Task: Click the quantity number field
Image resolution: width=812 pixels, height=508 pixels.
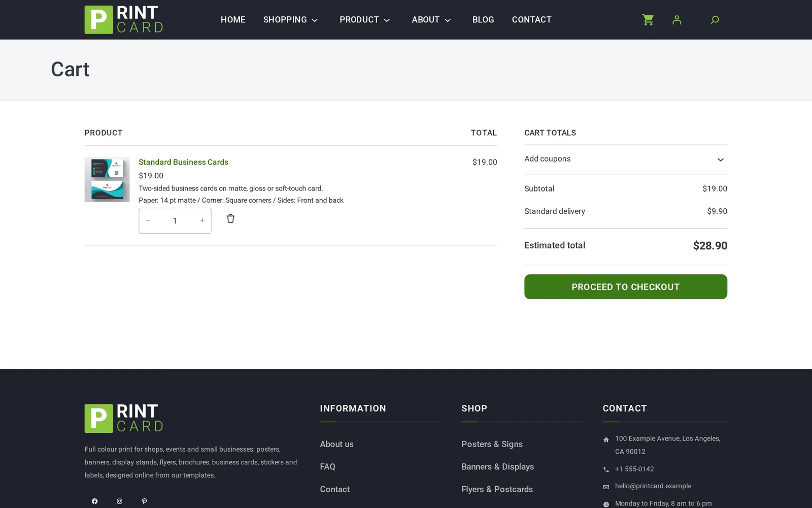Action: click(175, 220)
